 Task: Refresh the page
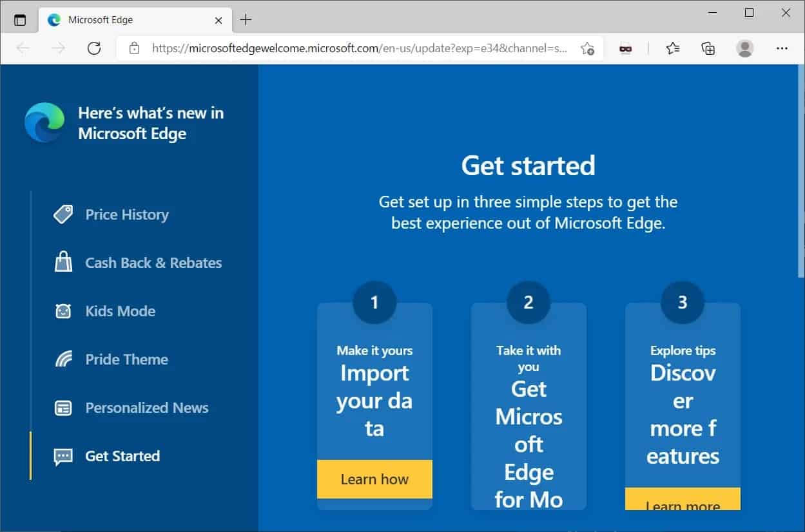click(94, 48)
